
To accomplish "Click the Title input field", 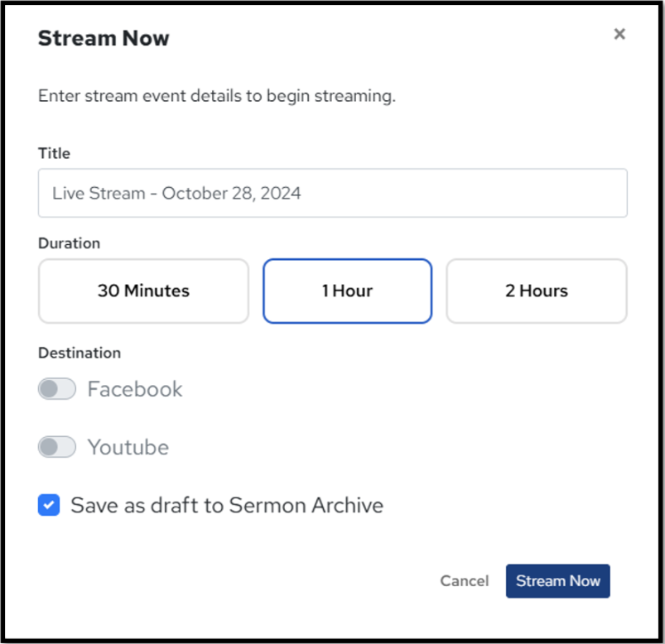I will coord(332,194).
